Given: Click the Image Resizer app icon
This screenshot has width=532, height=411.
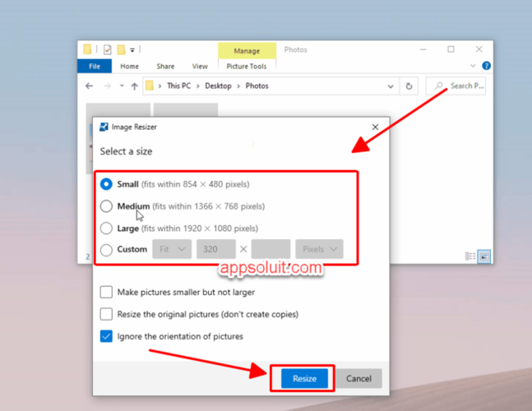Looking at the screenshot, I should [104, 127].
